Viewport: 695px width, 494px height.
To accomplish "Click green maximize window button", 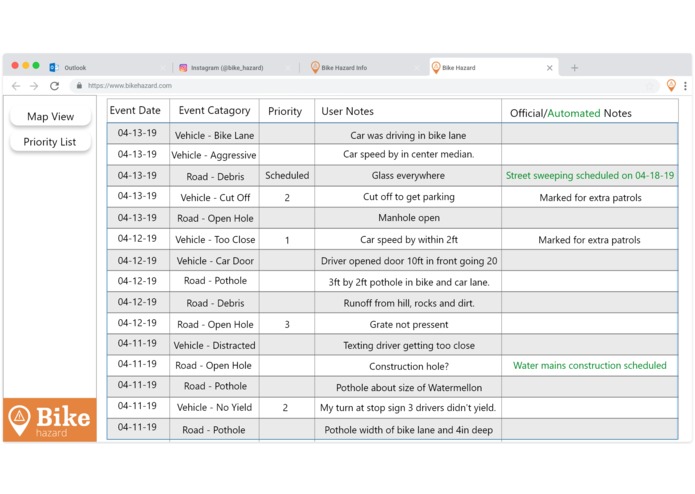I will (36, 66).
